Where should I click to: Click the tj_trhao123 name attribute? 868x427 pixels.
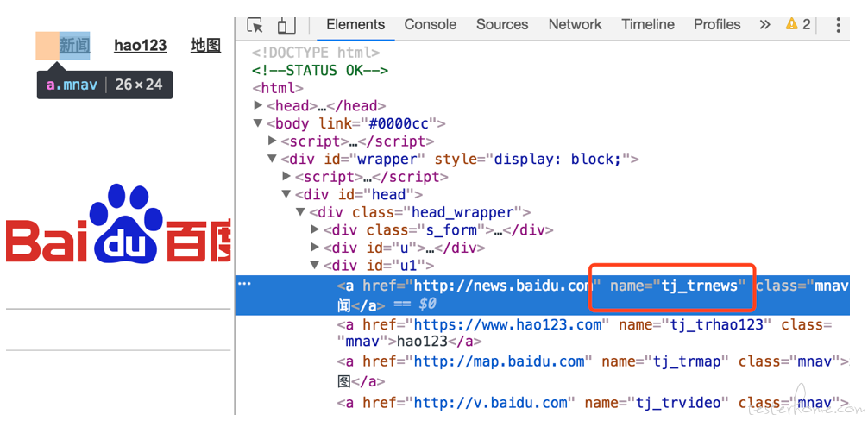(695, 324)
